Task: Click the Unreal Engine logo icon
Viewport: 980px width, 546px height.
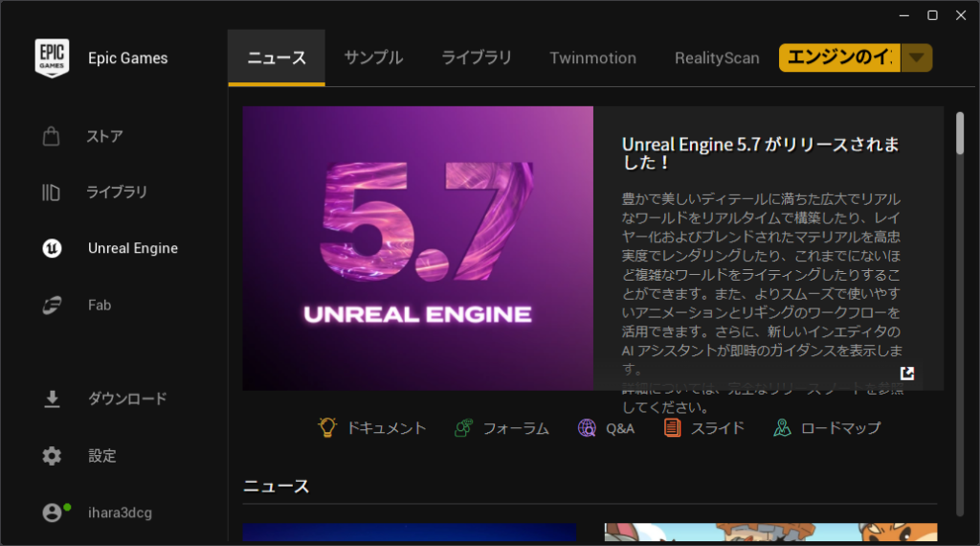Action: coord(52,249)
